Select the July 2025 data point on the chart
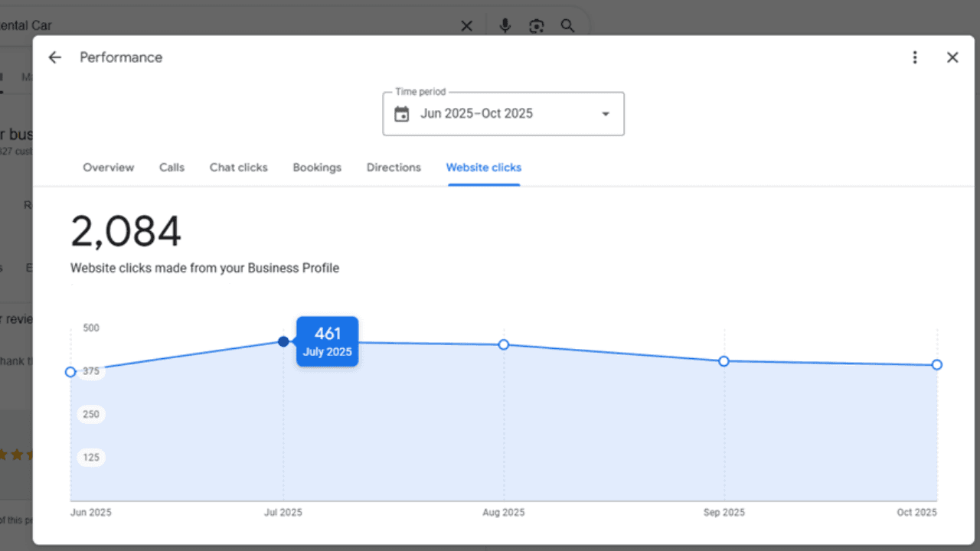This screenshot has height=551, width=980. point(283,342)
